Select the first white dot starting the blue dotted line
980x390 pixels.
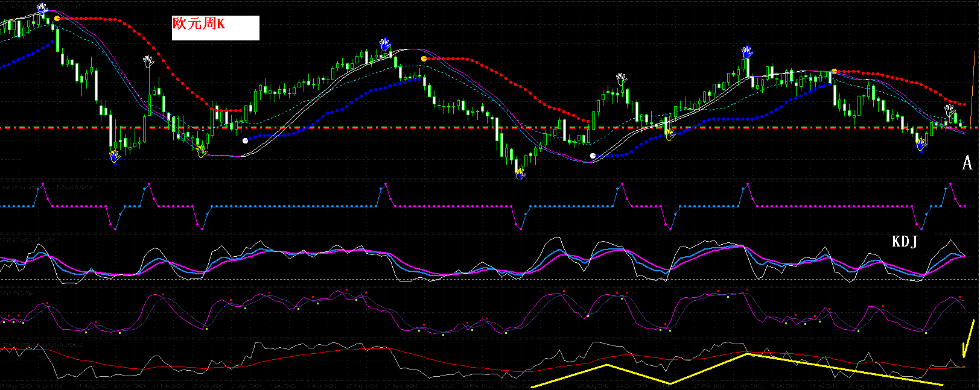click(245, 140)
